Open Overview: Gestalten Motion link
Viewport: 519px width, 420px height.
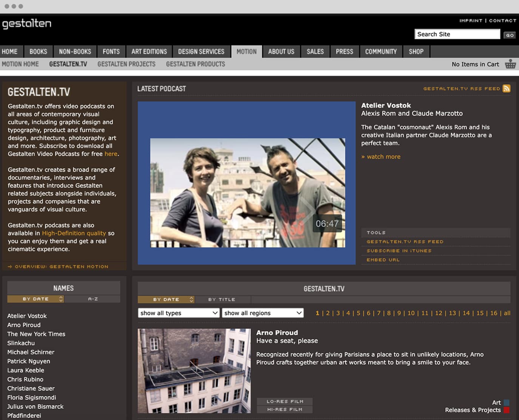(58, 266)
